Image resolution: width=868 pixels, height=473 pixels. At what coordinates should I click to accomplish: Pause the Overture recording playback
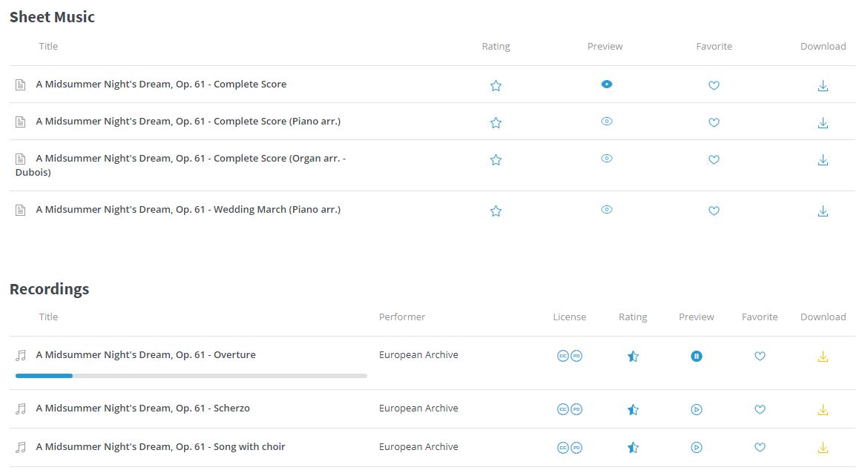[x=697, y=357]
